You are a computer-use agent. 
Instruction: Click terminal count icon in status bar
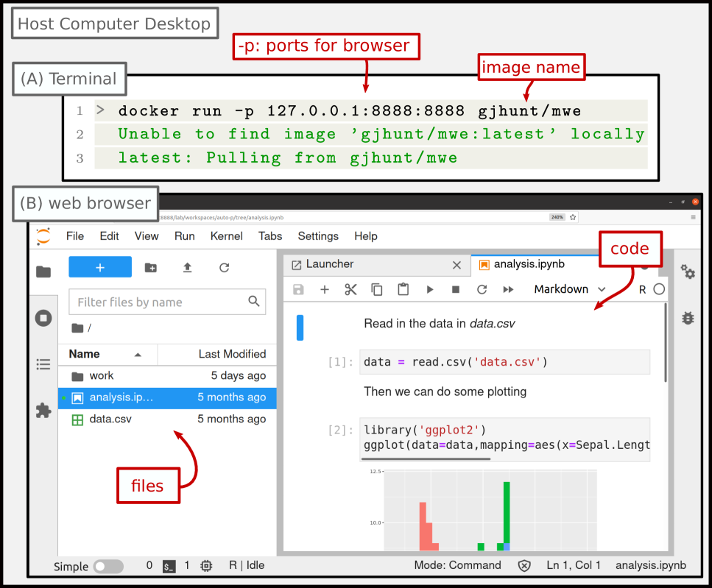(169, 566)
